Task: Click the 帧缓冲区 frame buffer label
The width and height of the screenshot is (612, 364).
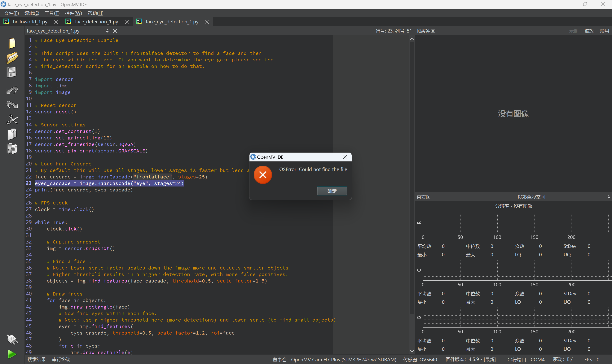Action: 426,31
